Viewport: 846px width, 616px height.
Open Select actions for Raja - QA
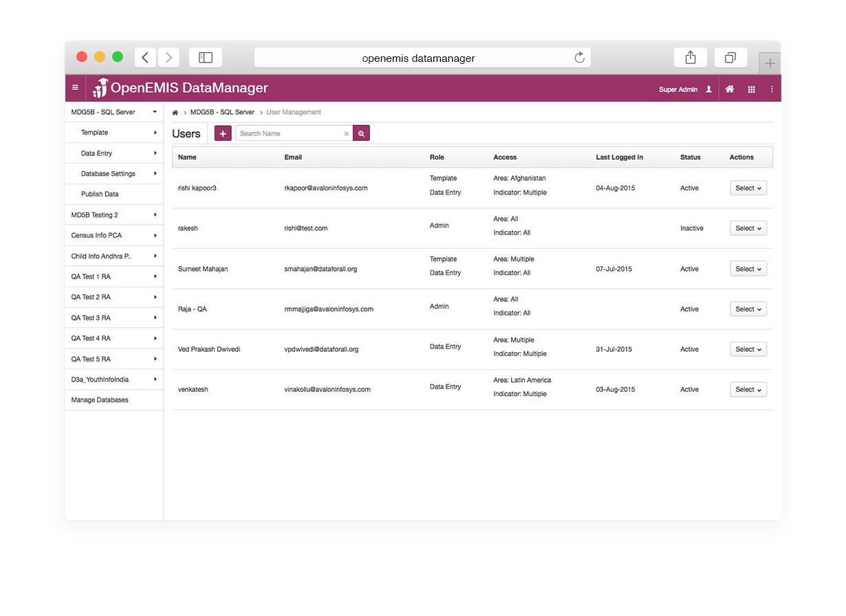tap(748, 309)
